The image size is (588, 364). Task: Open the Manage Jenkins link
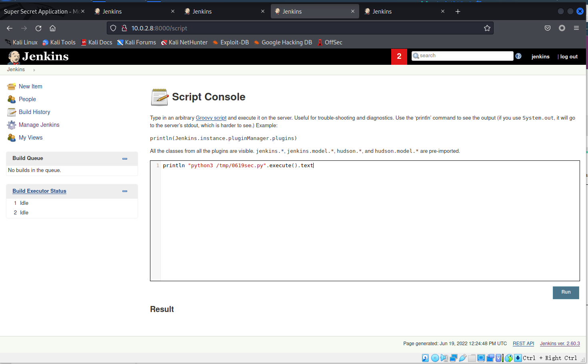(x=39, y=125)
